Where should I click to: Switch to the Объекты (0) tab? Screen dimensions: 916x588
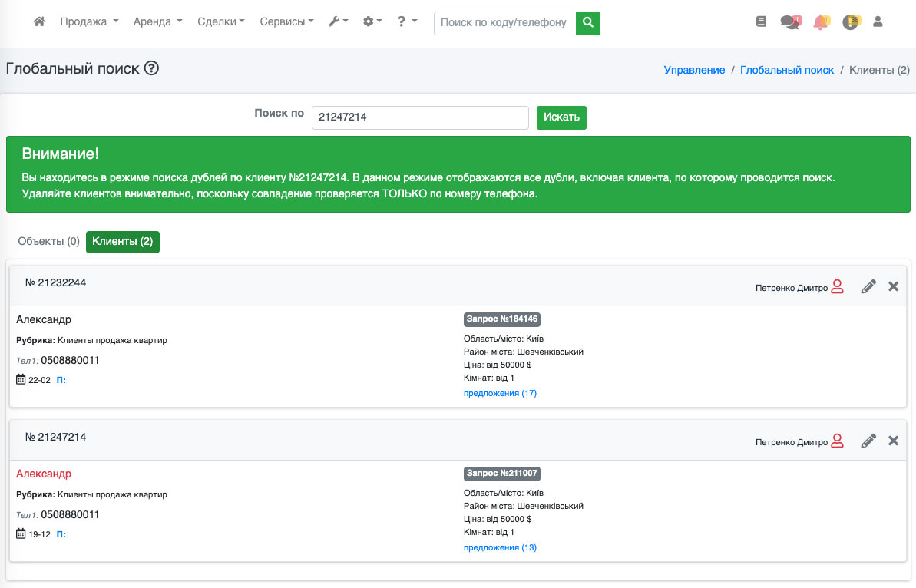point(48,241)
